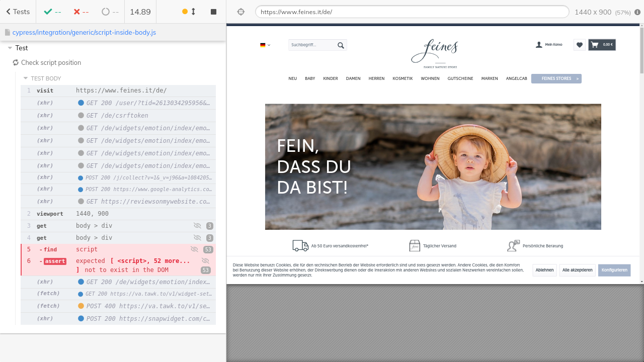
Task: Open the selector playground crosshair icon
Action: coord(241,12)
